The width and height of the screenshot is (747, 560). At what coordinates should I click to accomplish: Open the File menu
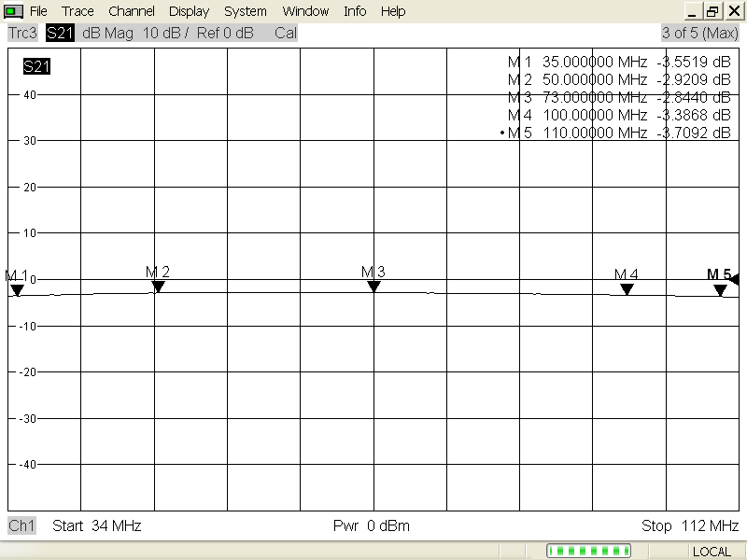coord(38,11)
